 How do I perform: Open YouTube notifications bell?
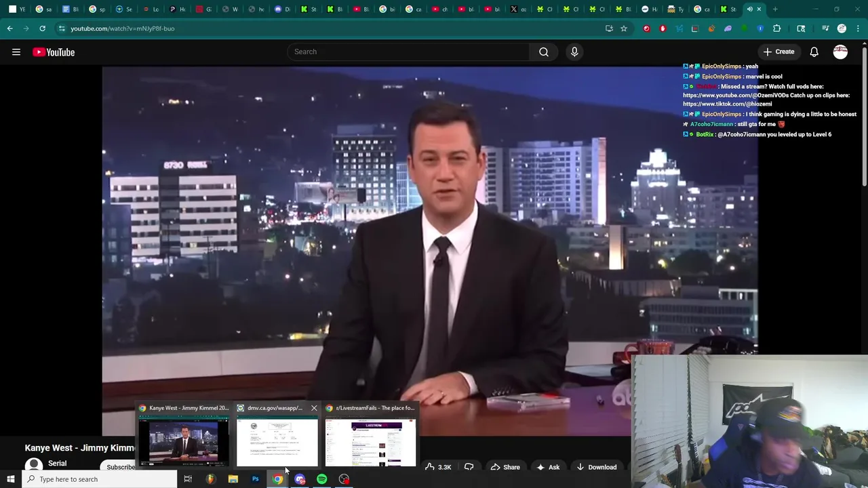pyautogui.click(x=814, y=52)
